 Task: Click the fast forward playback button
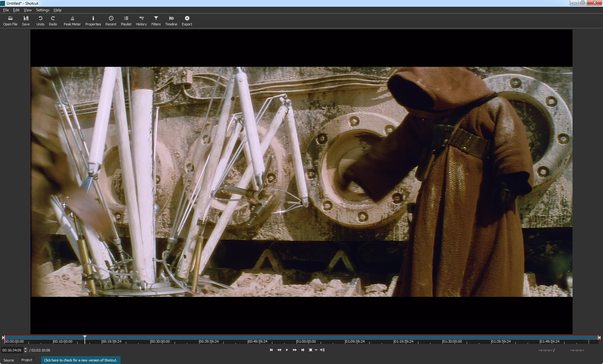[x=295, y=350]
